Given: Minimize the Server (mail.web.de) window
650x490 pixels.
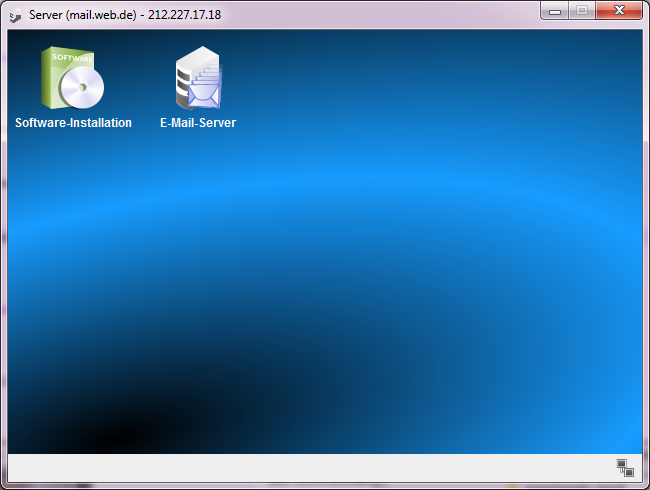Looking at the screenshot, I should 555,10.
